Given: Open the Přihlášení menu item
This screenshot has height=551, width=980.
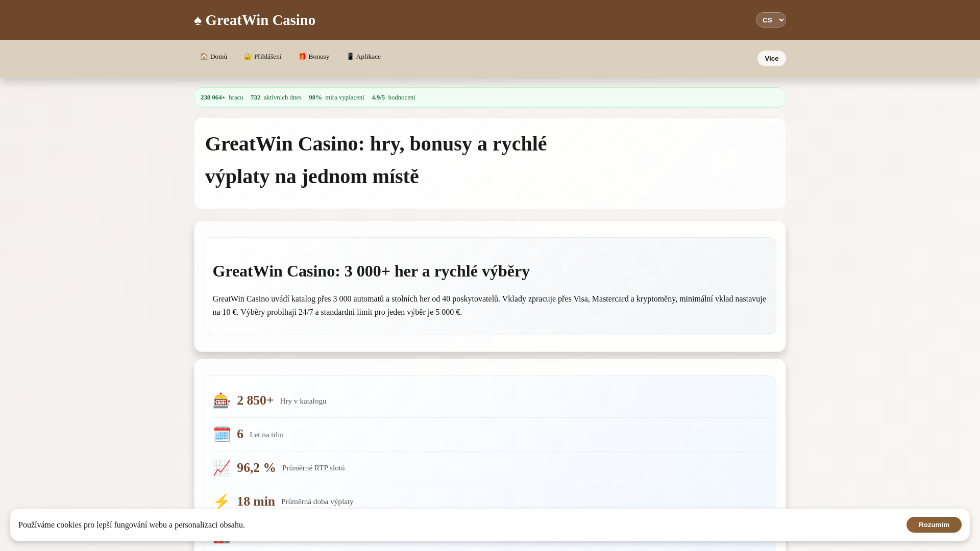Looking at the screenshot, I should pyautogui.click(x=263, y=57).
